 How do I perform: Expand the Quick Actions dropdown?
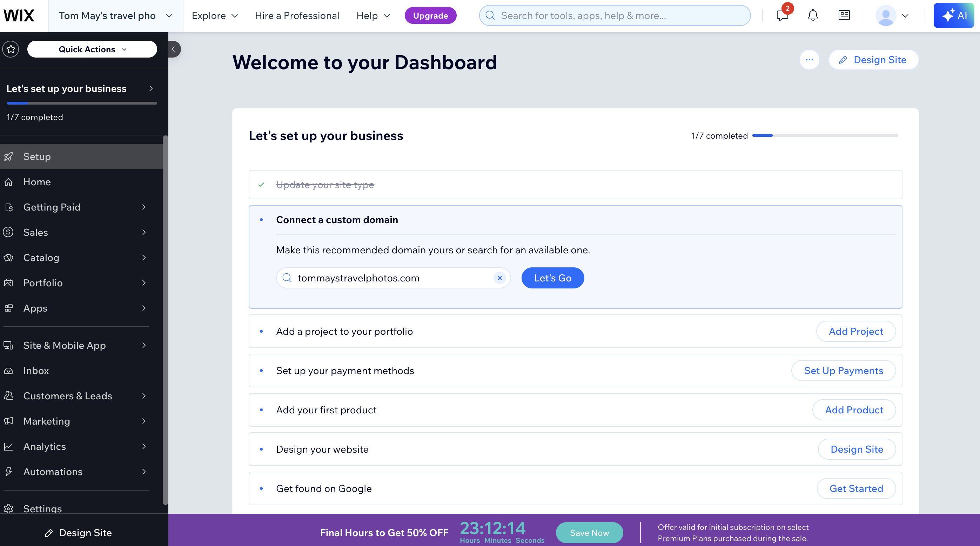pos(92,49)
